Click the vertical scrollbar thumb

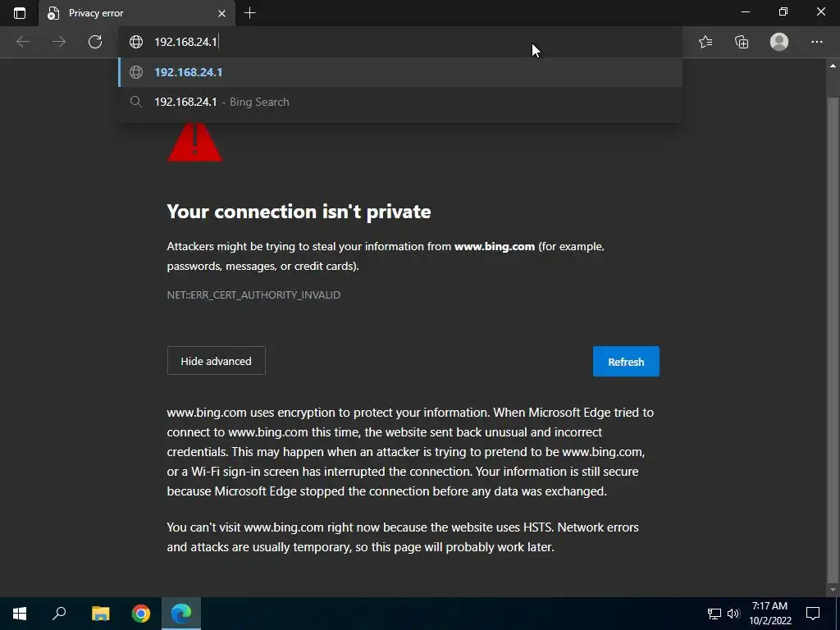click(833, 339)
